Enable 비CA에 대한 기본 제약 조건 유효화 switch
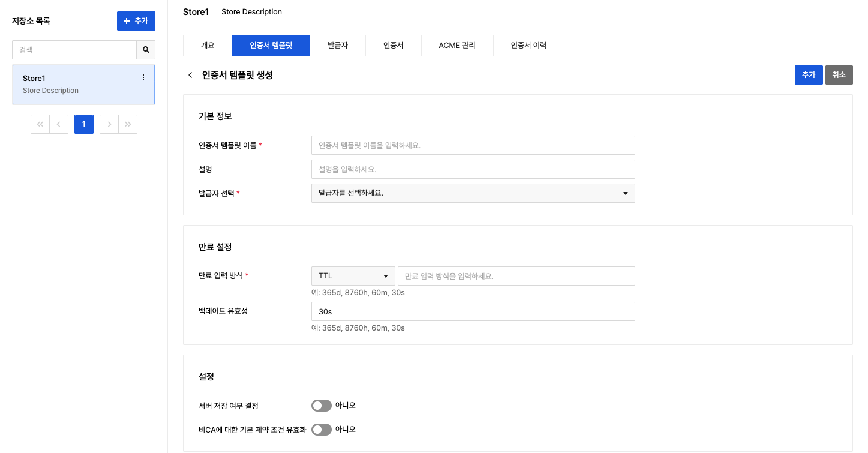This screenshot has width=868, height=453. click(321, 430)
